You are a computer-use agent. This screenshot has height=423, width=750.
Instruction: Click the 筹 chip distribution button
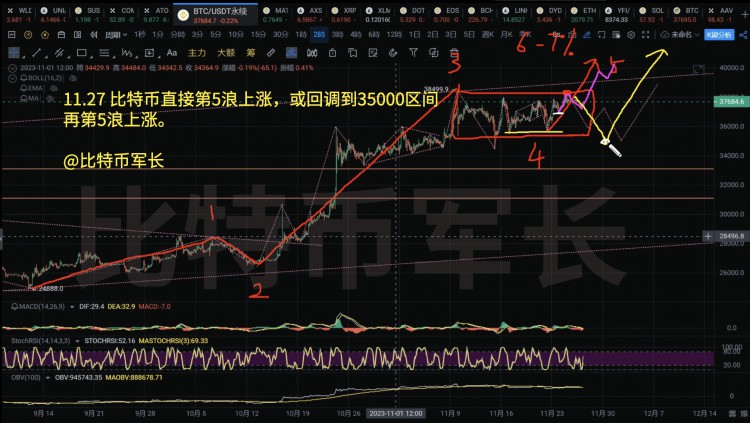point(251,53)
